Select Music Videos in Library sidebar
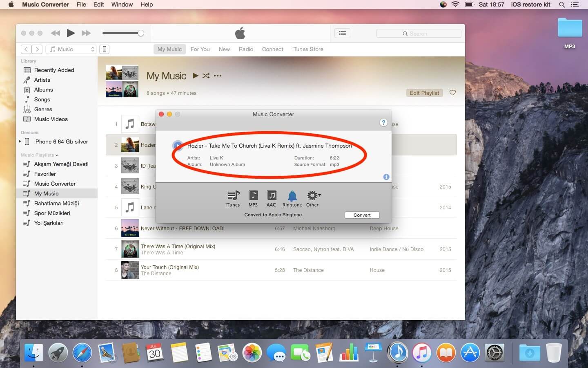This screenshot has height=368, width=588. coord(57,119)
